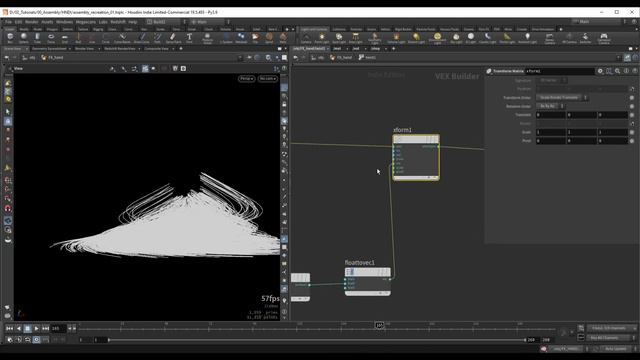Select the Grid shelf tool
The width and height of the screenshot is (640, 360).
click(x=64, y=38)
